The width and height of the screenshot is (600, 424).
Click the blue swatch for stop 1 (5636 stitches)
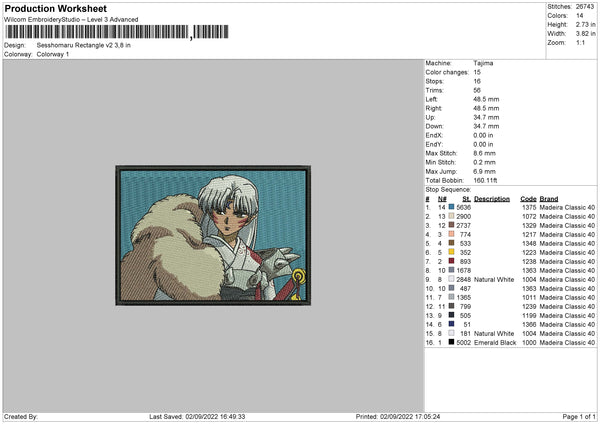click(x=452, y=207)
